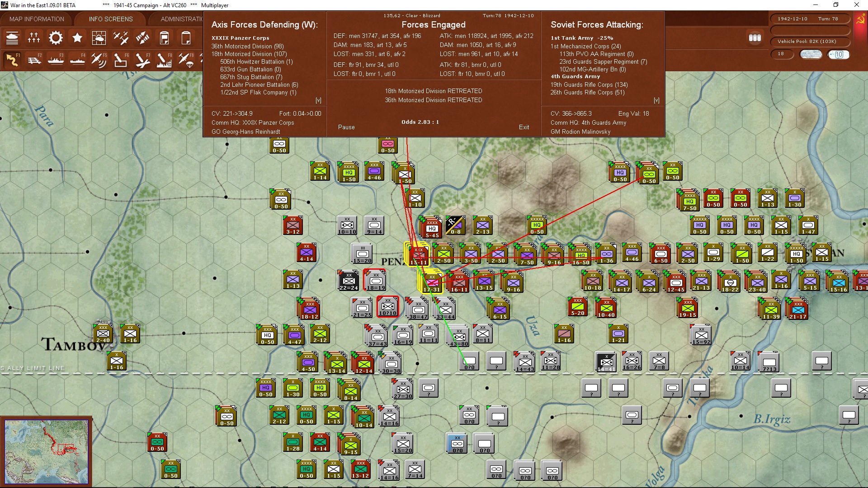Select the F2 rail movement mode
Image resolution: width=868 pixels, height=488 pixels.
(34, 60)
